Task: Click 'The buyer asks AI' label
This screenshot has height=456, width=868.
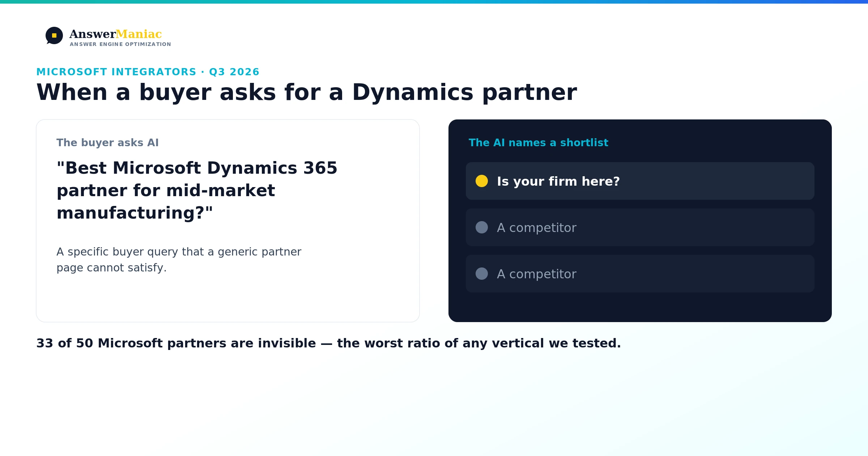Action: coord(107,143)
